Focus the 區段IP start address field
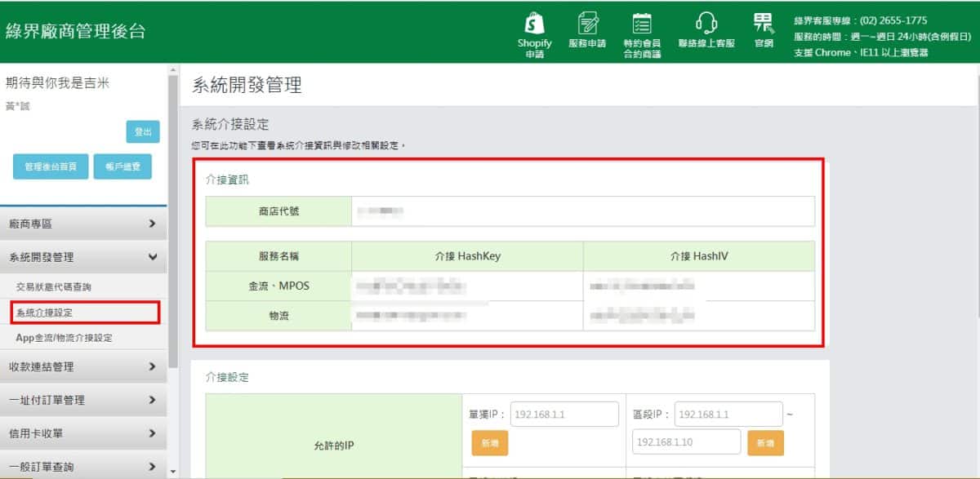Image resolution: width=980 pixels, height=479 pixels. click(728, 415)
